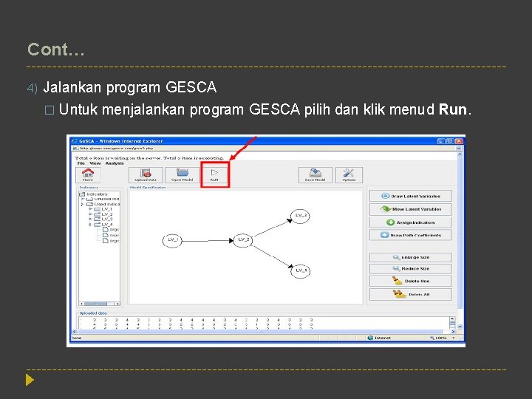Click the Upload Data toolbar button
The height and width of the screenshot is (399, 532).
pos(146,174)
